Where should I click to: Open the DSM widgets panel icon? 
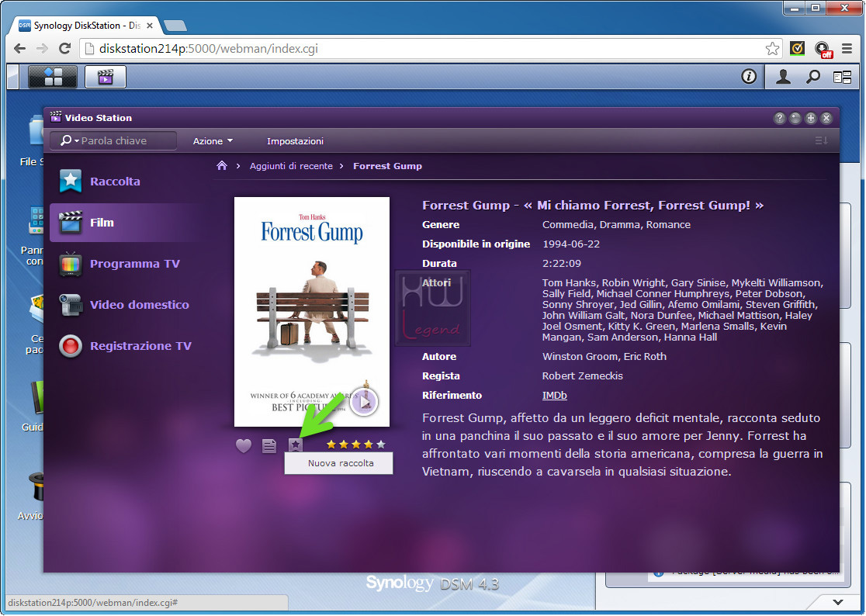(x=842, y=78)
